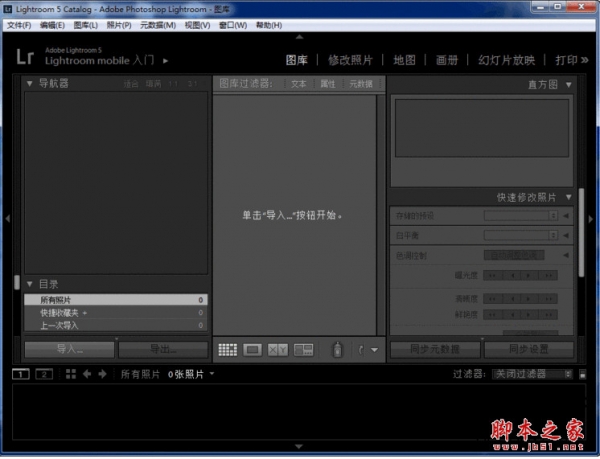Select 文本 in the library filter bar
Viewport: 600px width, 459px height.
coord(299,84)
